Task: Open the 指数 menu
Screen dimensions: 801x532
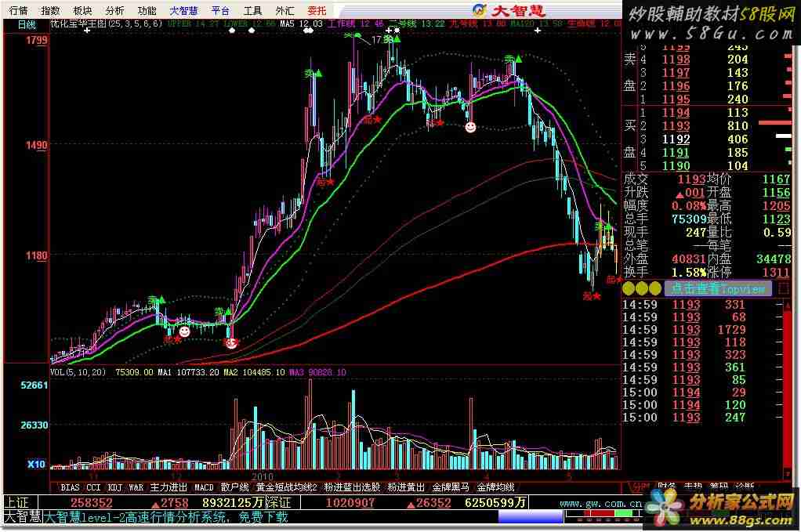Action: (51, 10)
